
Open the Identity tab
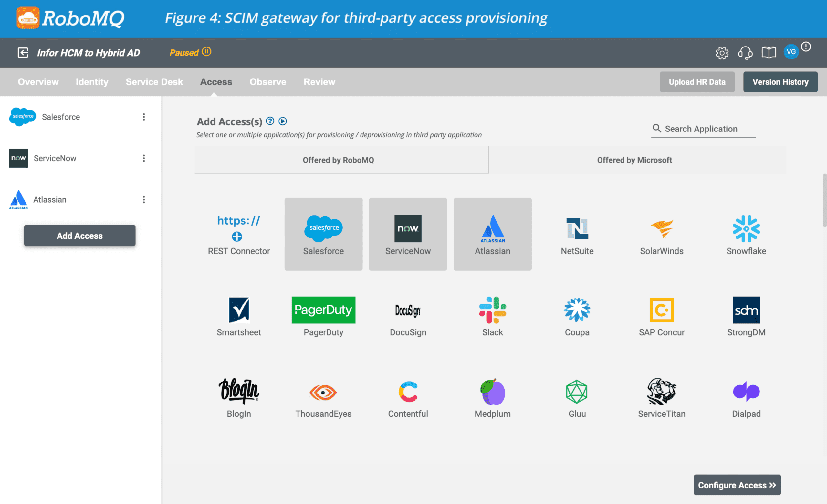pos(92,81)
